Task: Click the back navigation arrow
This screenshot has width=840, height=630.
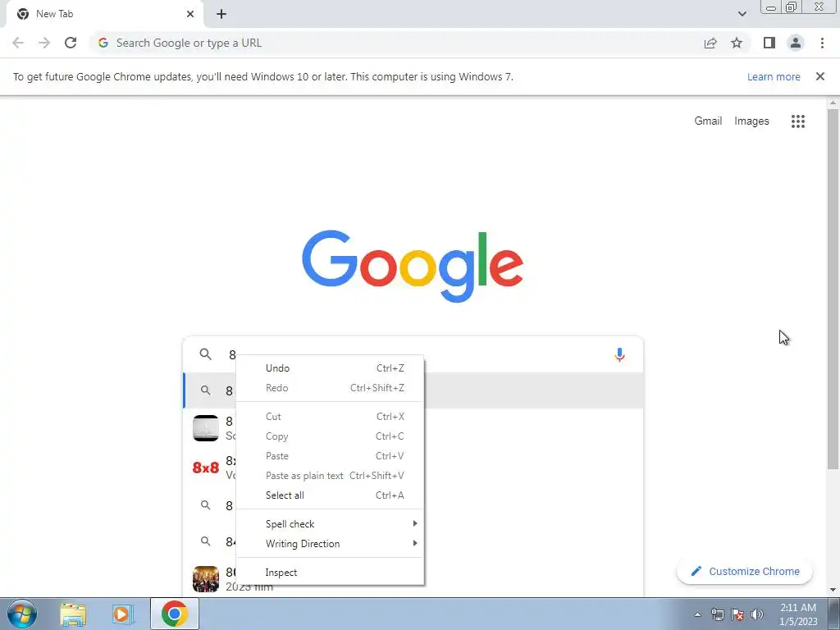Action: [18, 43]
